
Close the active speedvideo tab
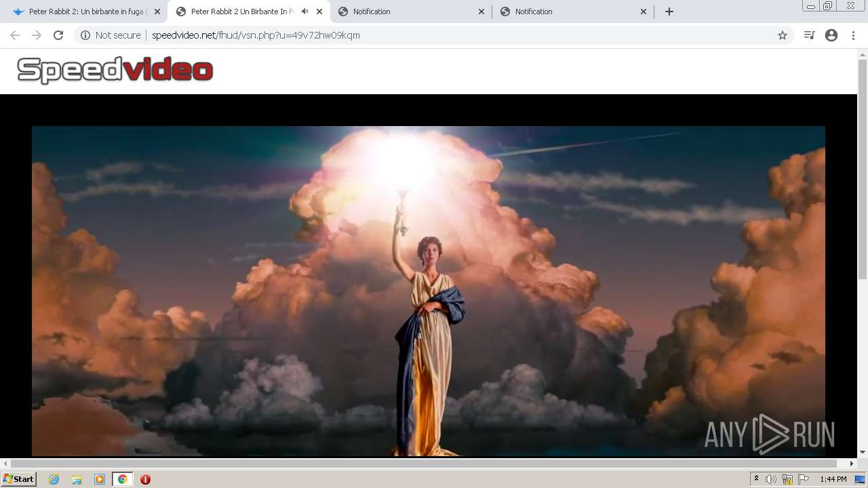[x=319, y=12]
